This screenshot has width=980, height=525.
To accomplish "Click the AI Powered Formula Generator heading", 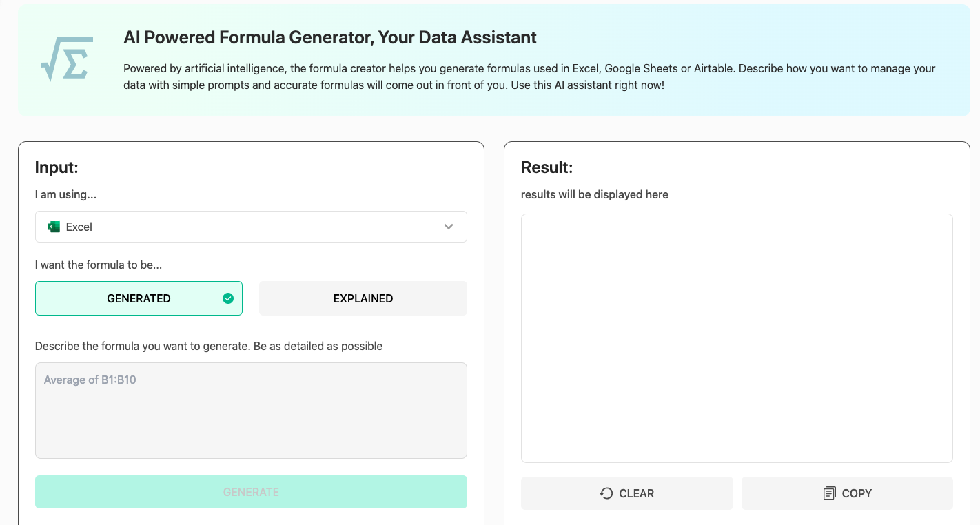I will 329,37.
